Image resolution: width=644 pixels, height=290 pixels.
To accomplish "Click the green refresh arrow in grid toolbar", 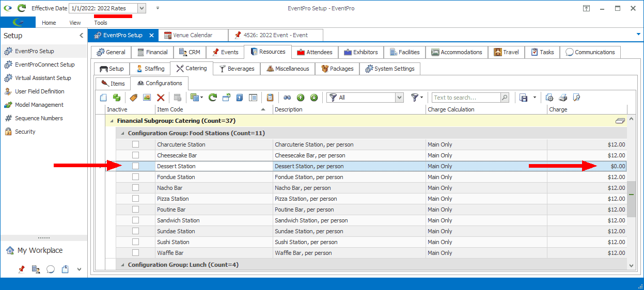I will [x=213, y=98].
